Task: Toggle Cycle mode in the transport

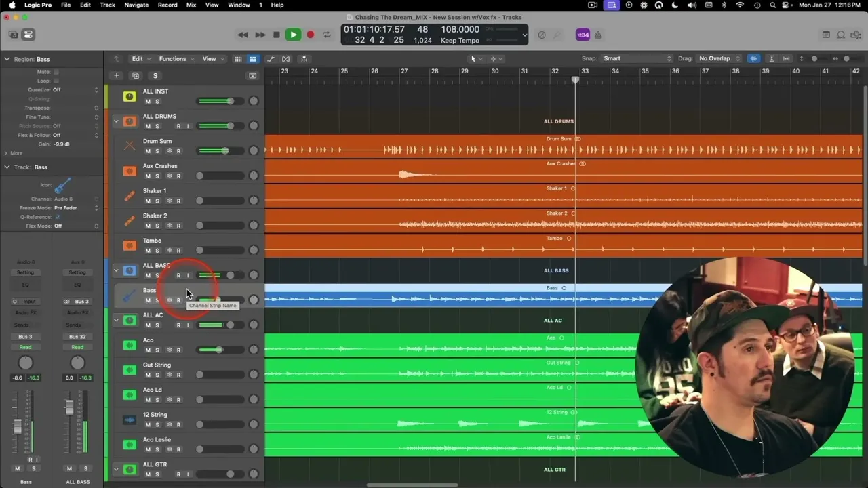Action: tap(327, 35)
